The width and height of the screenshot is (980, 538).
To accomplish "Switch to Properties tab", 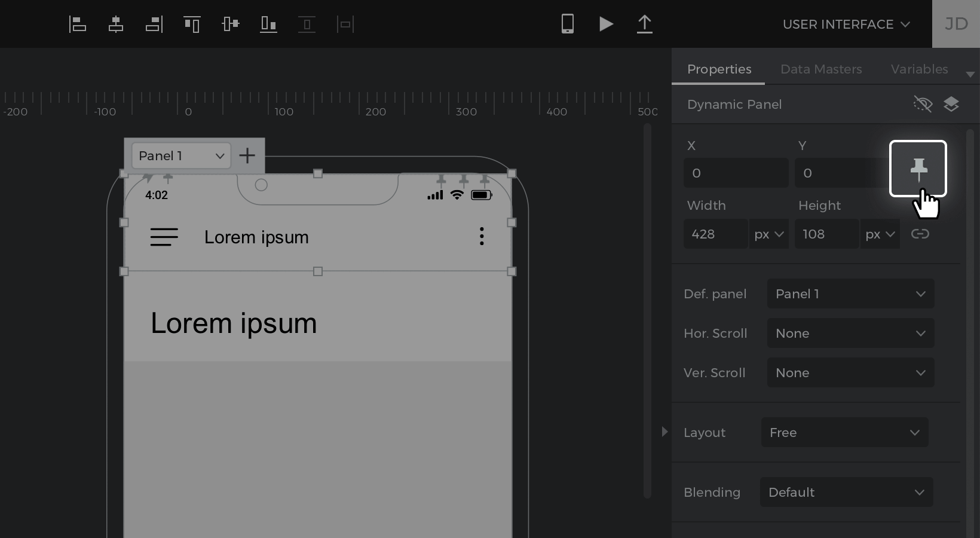I will click(719, 69).
